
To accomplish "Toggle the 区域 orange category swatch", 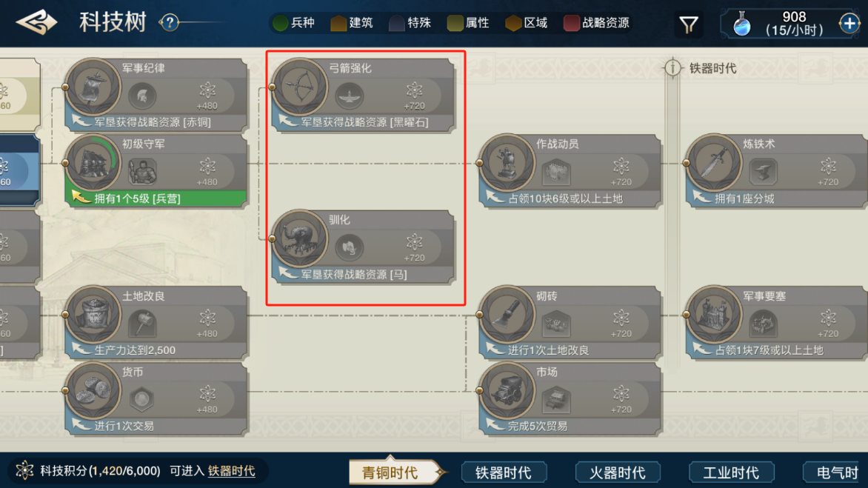I will [513, 23].
